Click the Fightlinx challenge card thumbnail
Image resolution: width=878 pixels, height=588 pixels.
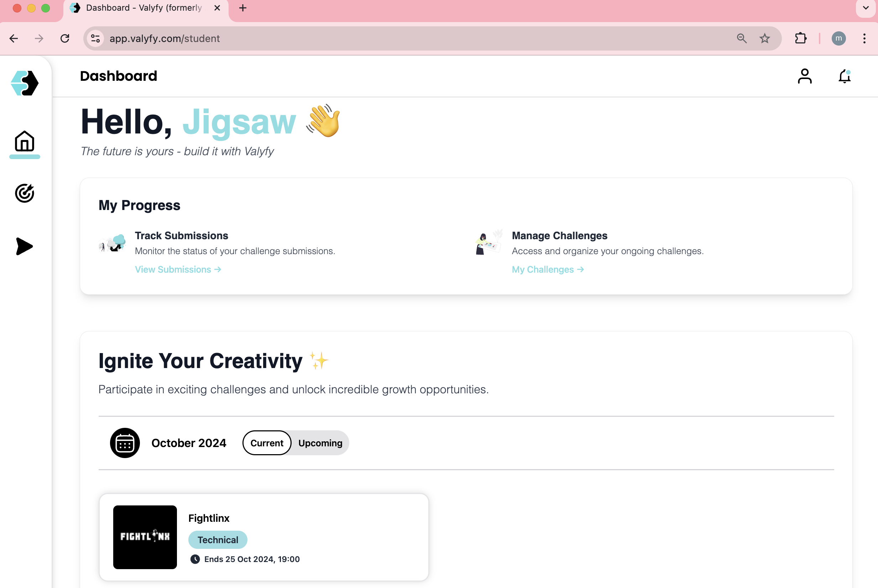(x=146, y=537)
